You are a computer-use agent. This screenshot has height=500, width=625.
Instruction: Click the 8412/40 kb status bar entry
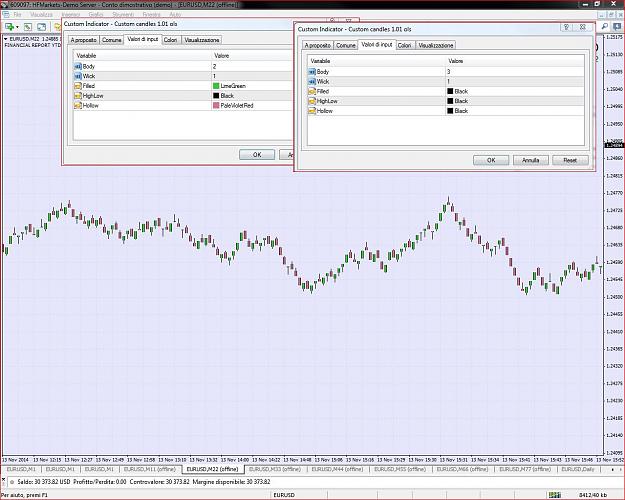tap(592, 495)
